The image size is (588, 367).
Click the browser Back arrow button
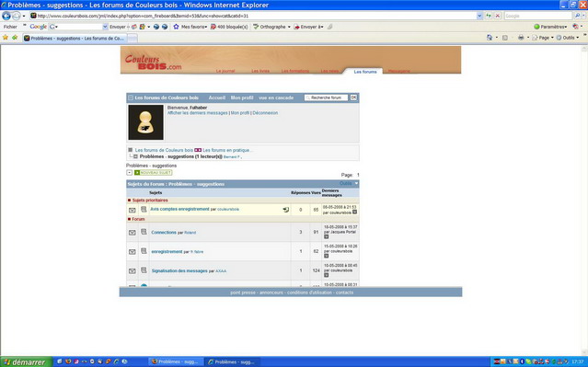click(6, 16)
